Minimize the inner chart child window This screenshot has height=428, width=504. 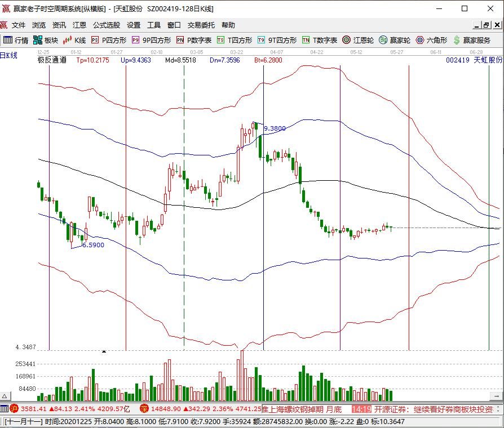(x=476, y=25)
